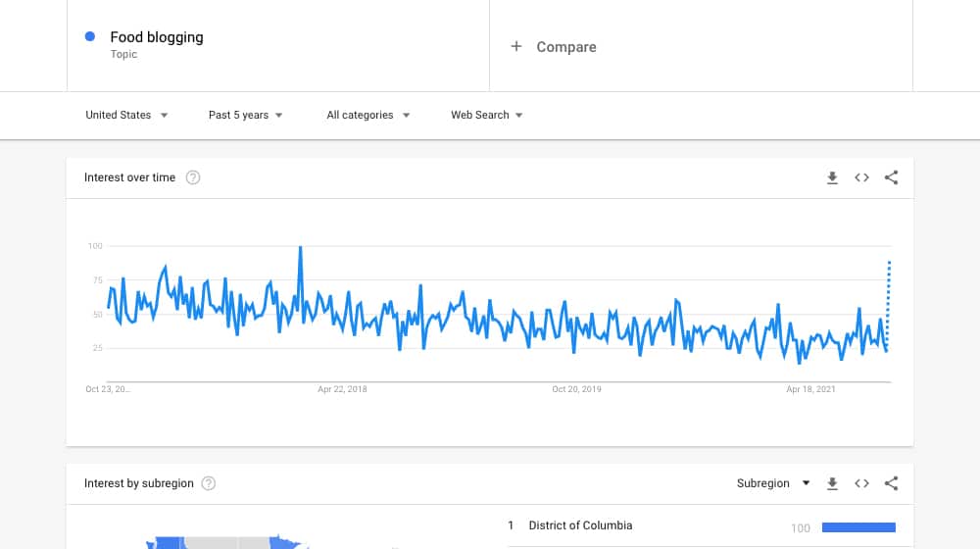The height and width of the screenshot is (549, 980).
Task: Expand the All categories dropdown
Action: (x=368, y=115)
